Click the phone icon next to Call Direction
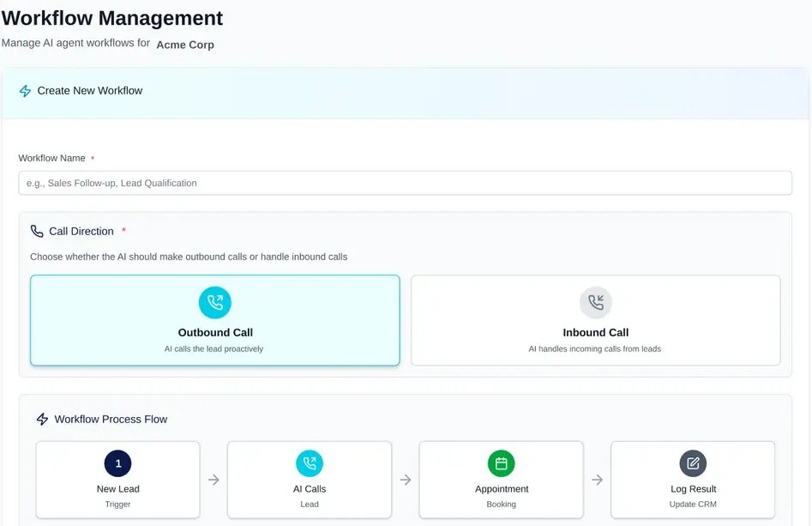 [37, 231]
